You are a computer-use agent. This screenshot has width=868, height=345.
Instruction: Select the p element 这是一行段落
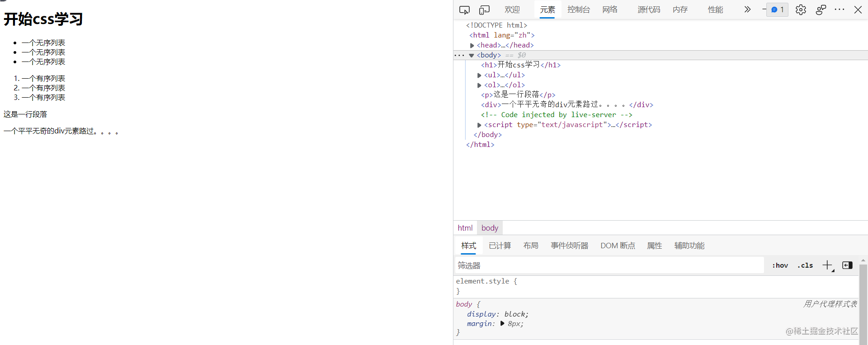click(518, 95)
